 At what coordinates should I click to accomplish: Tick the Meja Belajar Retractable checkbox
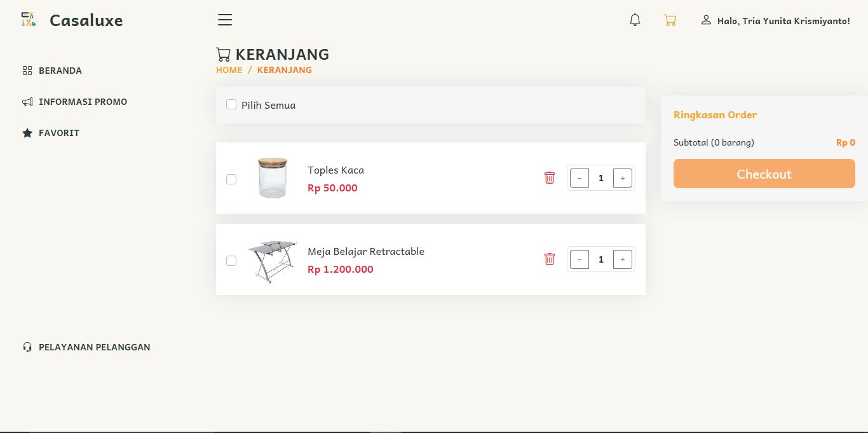point(231,261)
